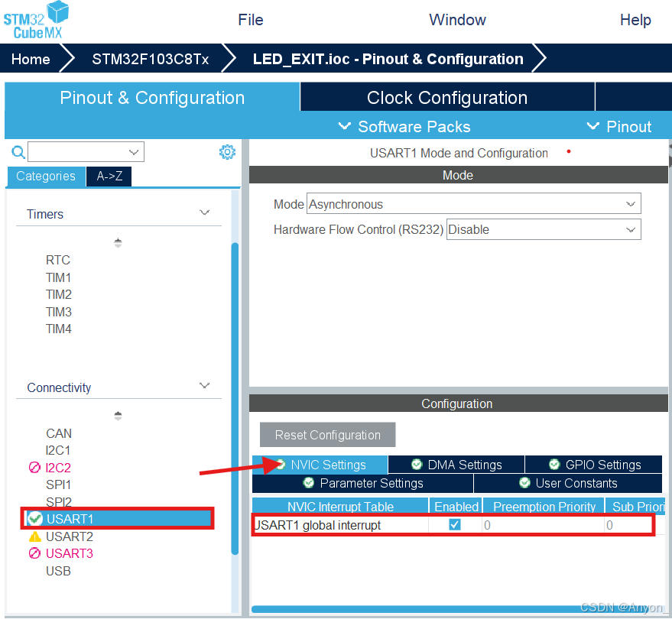
Task: Click the check icon on DMA Settings tab
Action: [417, 465]
